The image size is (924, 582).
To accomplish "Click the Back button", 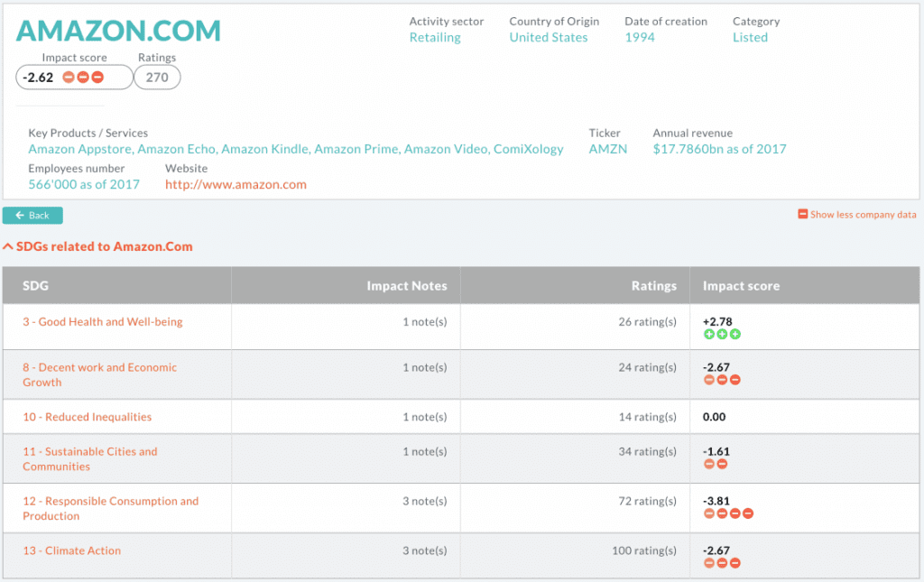I will tap(32, 216).
